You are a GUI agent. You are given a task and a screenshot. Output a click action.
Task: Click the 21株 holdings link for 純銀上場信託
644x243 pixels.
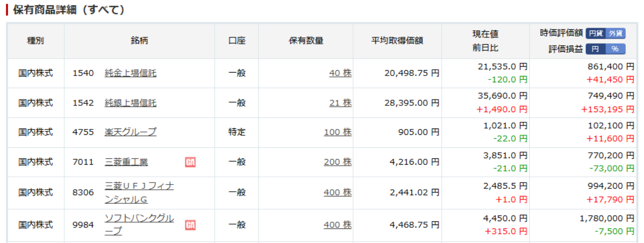[x=340, y=103]
